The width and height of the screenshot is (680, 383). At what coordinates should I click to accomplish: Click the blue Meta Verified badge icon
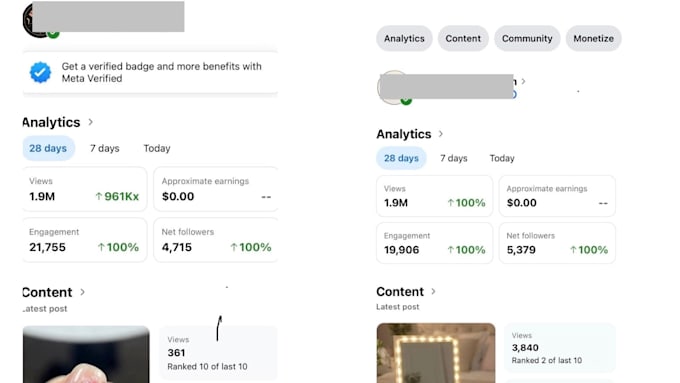tap(40, 72)
